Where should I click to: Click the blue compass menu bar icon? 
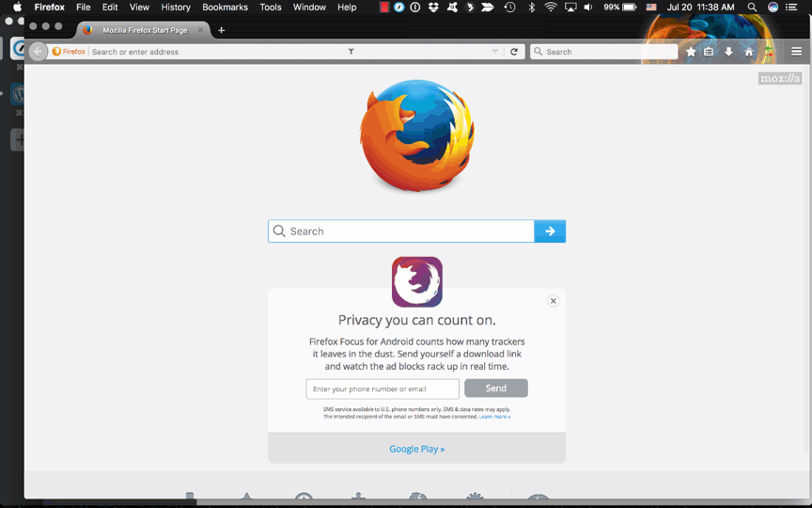coord(398,8)
